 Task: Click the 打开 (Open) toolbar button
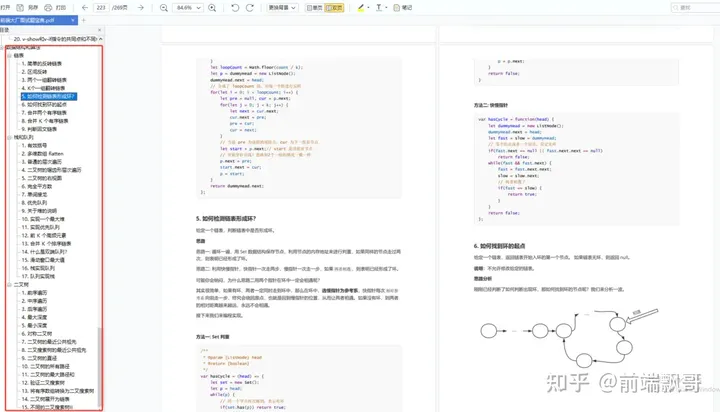click(x=5, y=8)
